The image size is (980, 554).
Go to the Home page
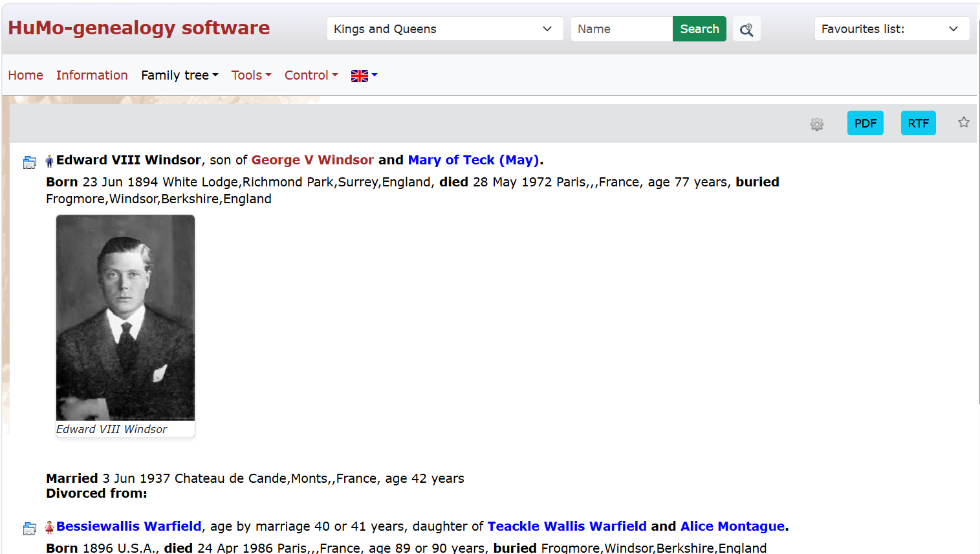26,75
